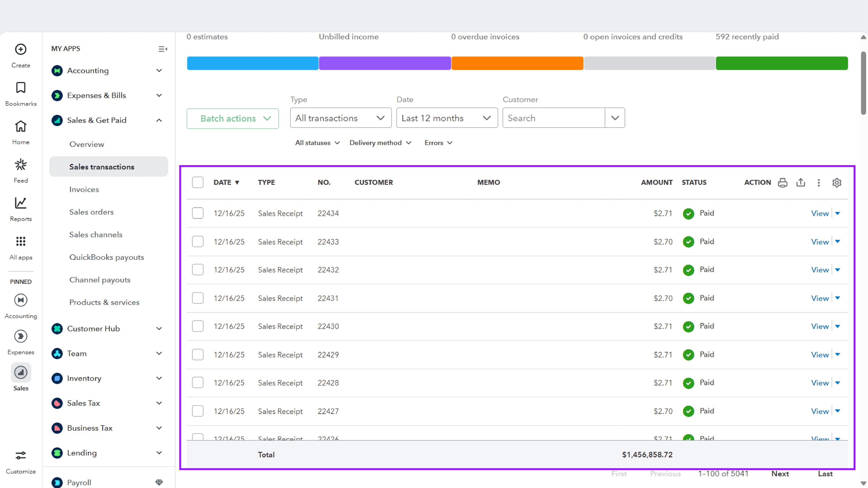
Task: Check the box for sales receipt 22430
Action: [x=198, y=326]
